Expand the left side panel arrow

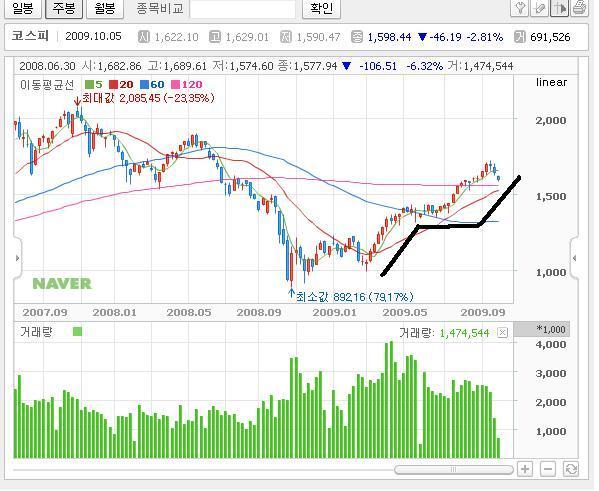[x=18, y=258]
